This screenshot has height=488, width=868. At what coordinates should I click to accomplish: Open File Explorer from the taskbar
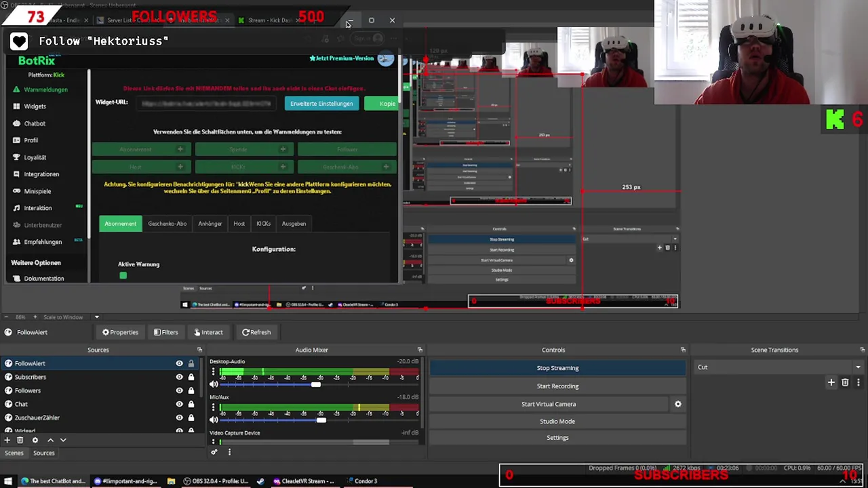tap(171, 481)
